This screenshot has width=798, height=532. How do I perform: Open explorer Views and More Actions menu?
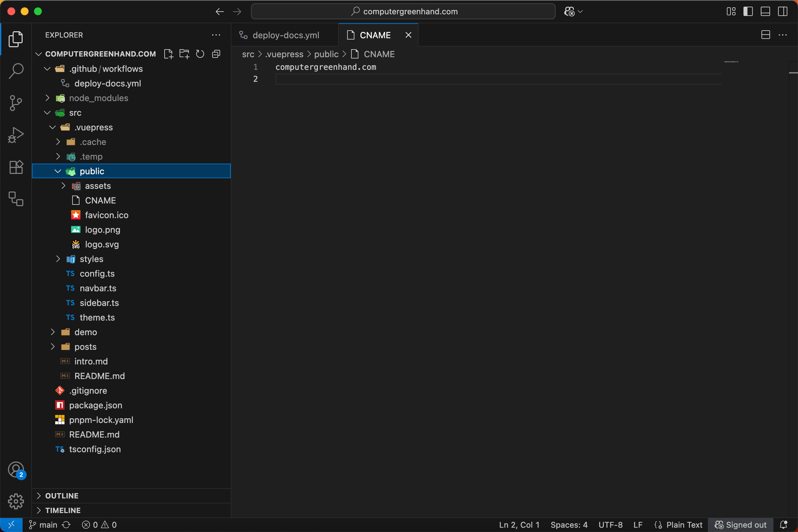click(216, 35)
